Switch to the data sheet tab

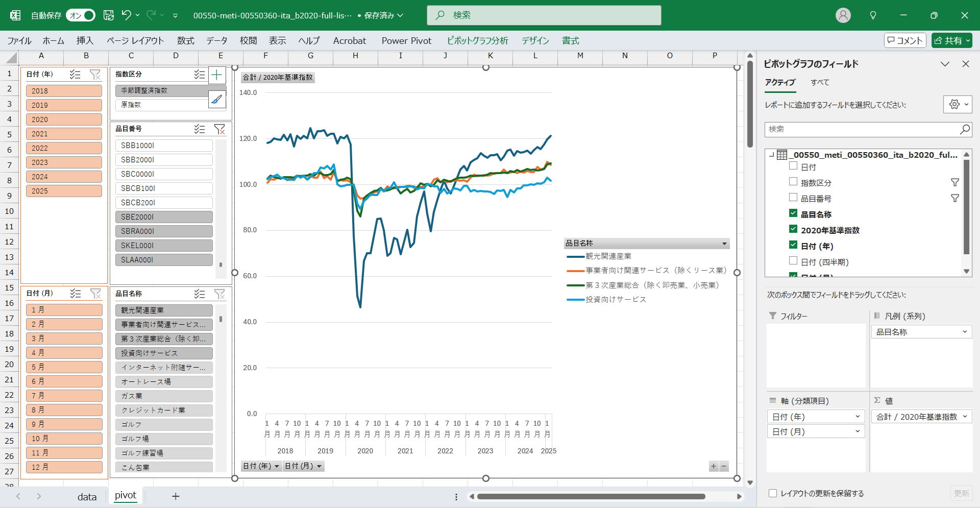(87, 496)
